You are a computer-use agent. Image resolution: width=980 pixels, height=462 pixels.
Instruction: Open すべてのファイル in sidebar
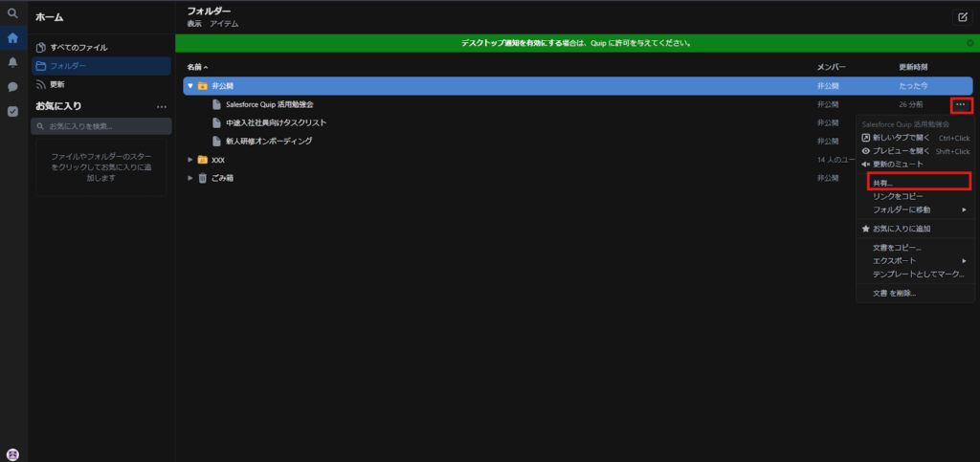pyautogui.click(x=78, y=47)
